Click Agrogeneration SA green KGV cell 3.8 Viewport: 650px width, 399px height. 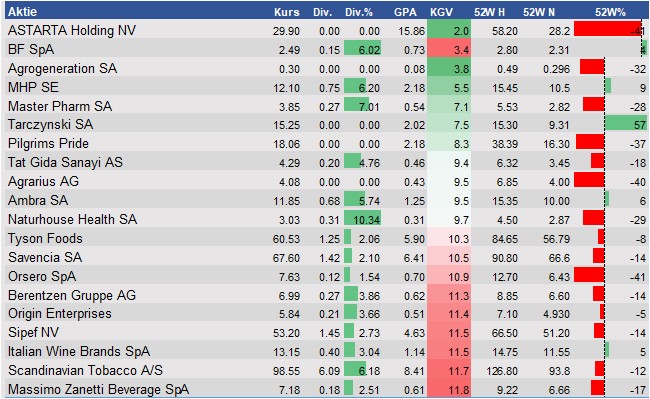tap(449, 68)
